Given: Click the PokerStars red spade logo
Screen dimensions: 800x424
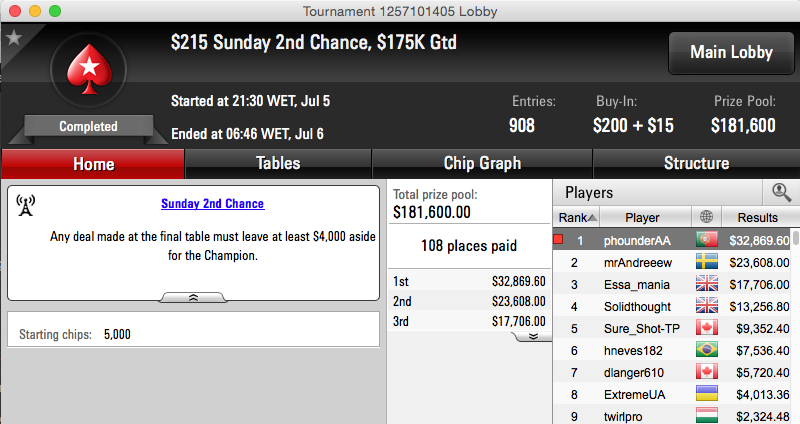Looking at the screenshot, I should [89, 69].
